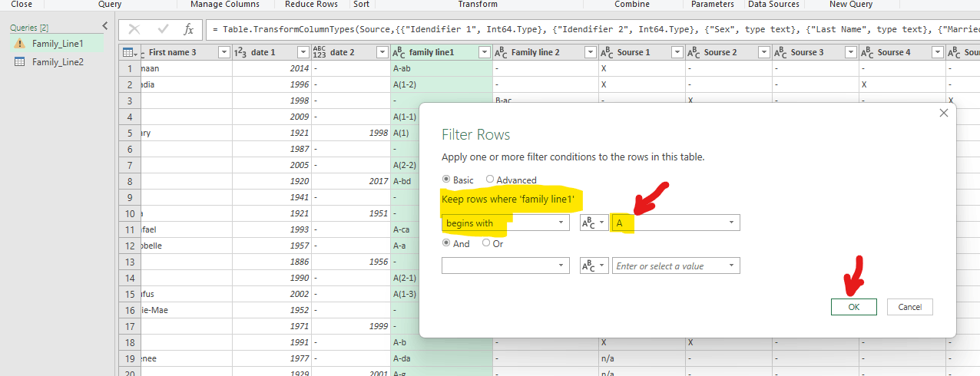The width and height of the screenshot is (980, 376).
Task: Cancel the Filter Rows dialog
Action: (909, 306)
